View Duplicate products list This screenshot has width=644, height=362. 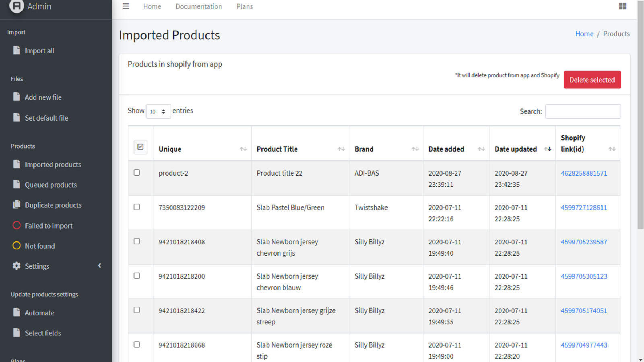[53, 205]
